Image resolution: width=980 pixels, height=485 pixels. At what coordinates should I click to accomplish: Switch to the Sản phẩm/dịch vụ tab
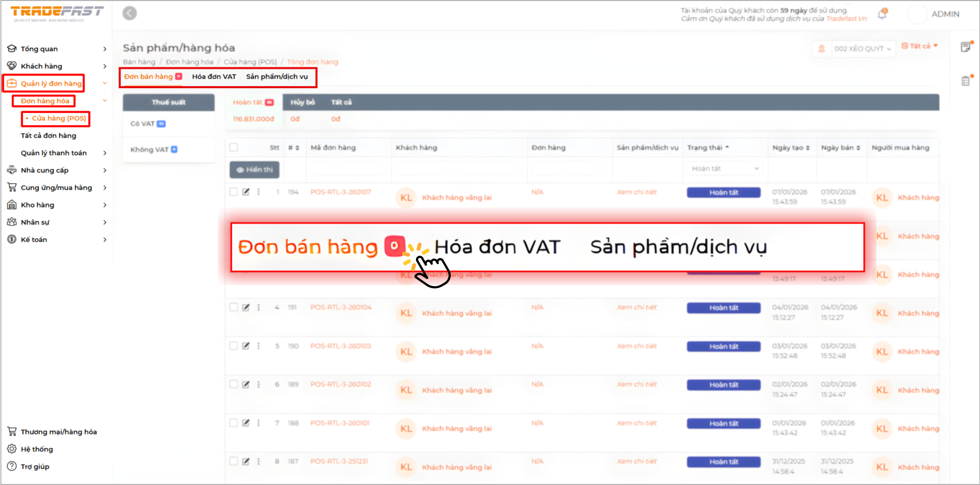click(x=277, y=76)
